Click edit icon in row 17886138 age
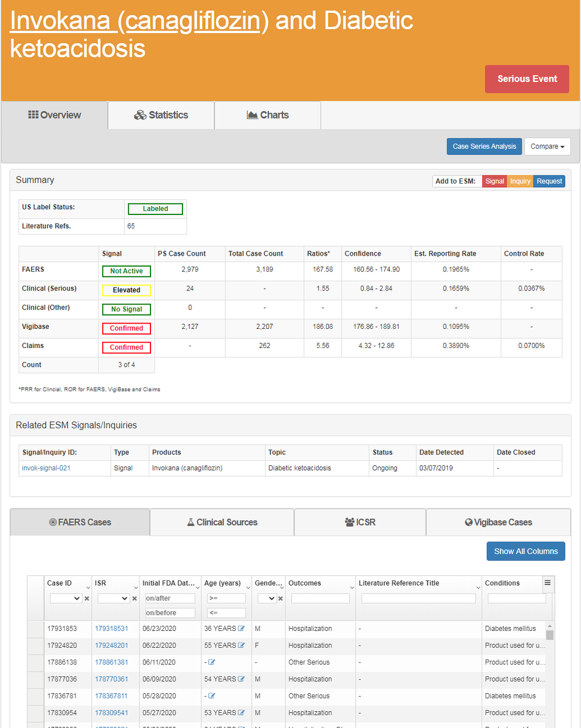 pyautogui.click(x=211, y=662)
